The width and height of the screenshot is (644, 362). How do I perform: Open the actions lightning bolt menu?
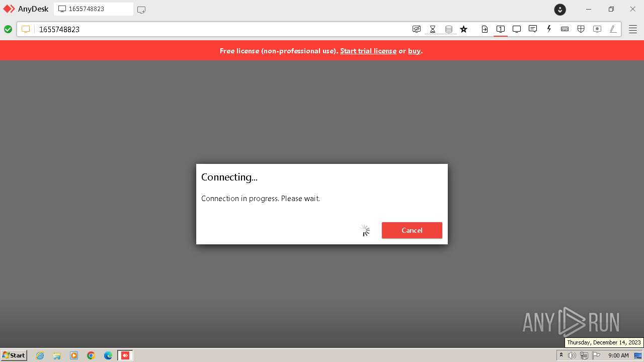point(549,29)
